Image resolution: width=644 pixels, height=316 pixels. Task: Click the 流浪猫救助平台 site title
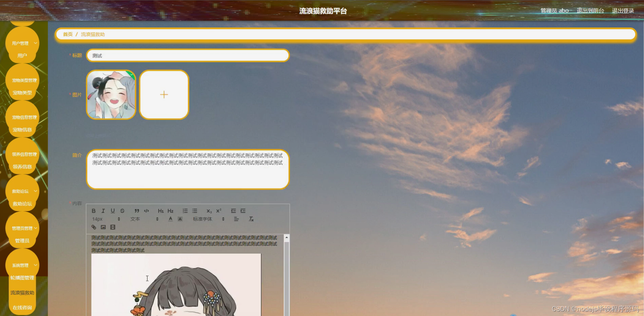(x=323, y=11)
